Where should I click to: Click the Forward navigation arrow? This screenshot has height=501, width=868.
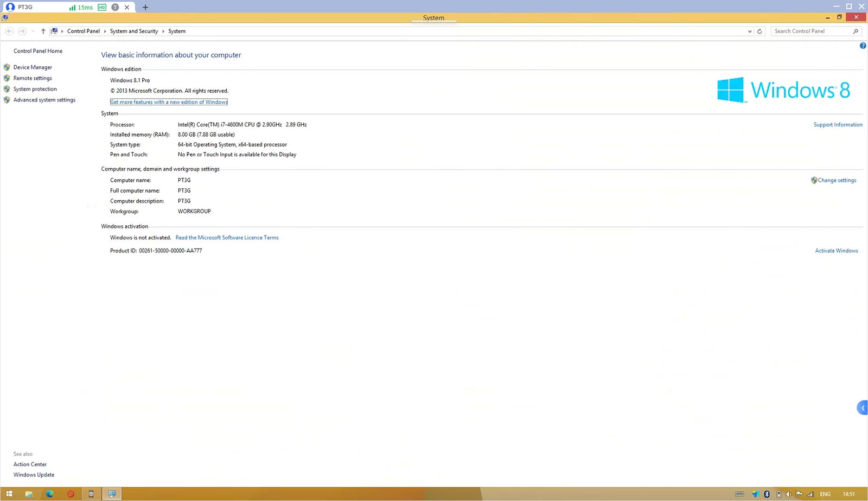click(22, 31)
